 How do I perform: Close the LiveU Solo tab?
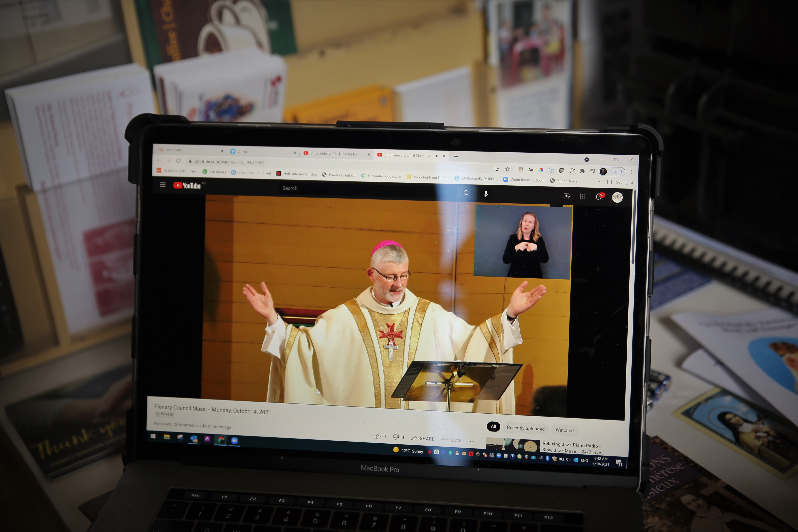pyautogui.click(x=222, y=151)
